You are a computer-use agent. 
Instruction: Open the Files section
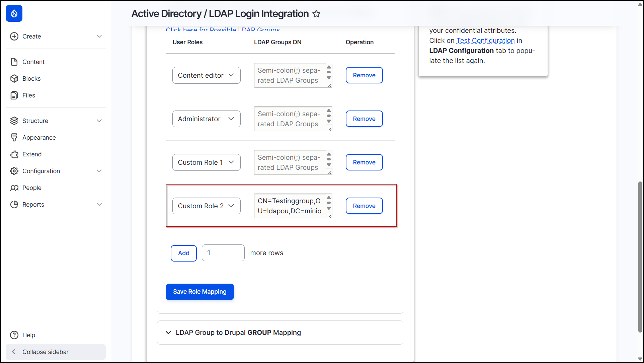point(28,95)
